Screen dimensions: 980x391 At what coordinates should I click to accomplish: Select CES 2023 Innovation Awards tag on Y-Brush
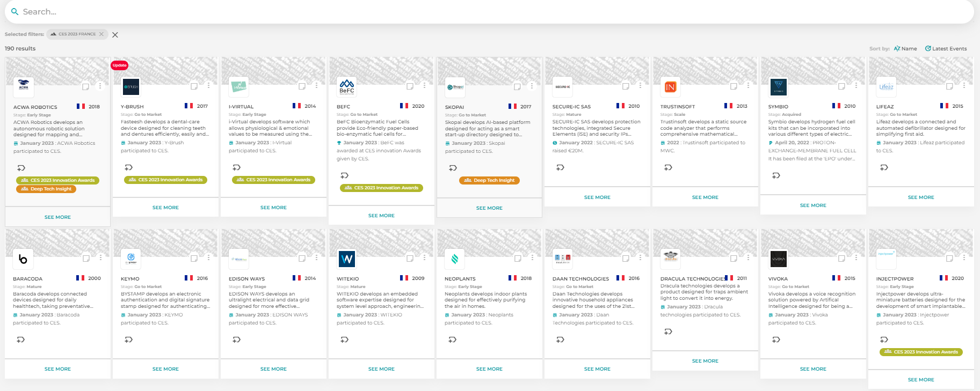[x=165, y=180]
